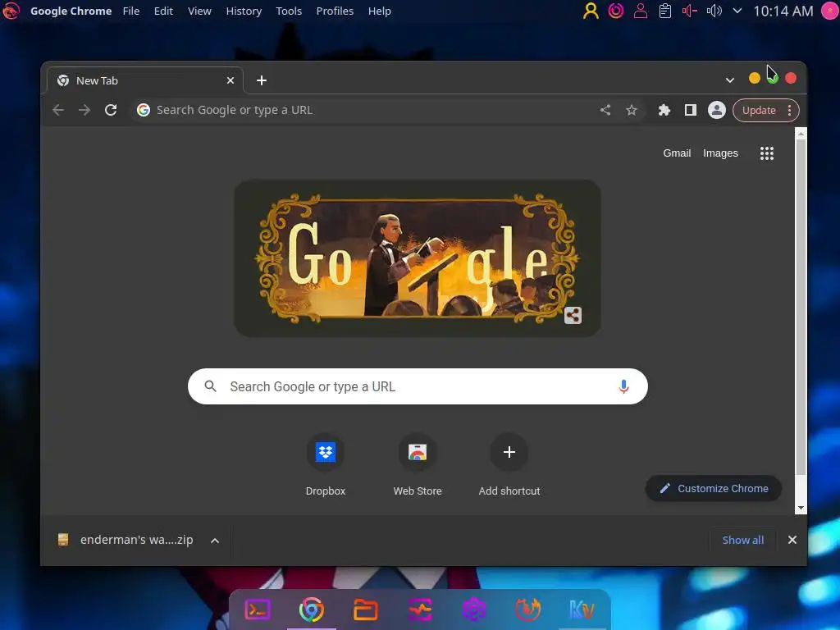Open the clipboard tray icon

click(x=664, y=11)
